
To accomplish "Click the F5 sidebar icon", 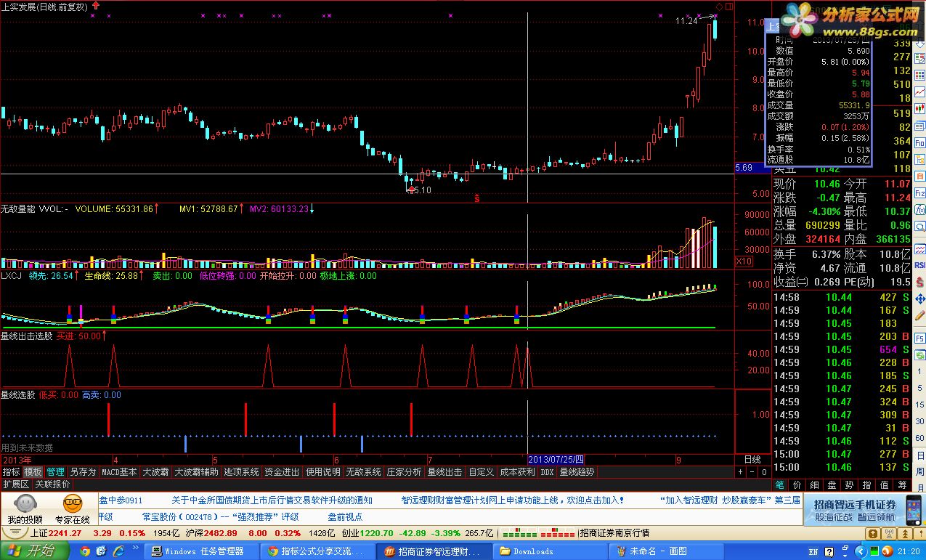I will [x=920, y=338].
